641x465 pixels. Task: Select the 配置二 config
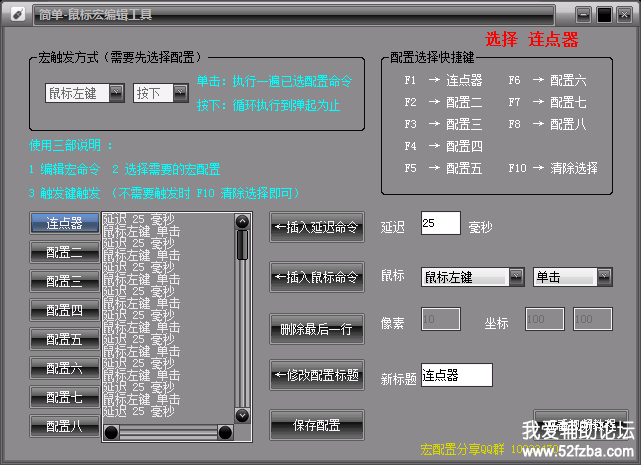pyautogui.click(x=65, y=252)
